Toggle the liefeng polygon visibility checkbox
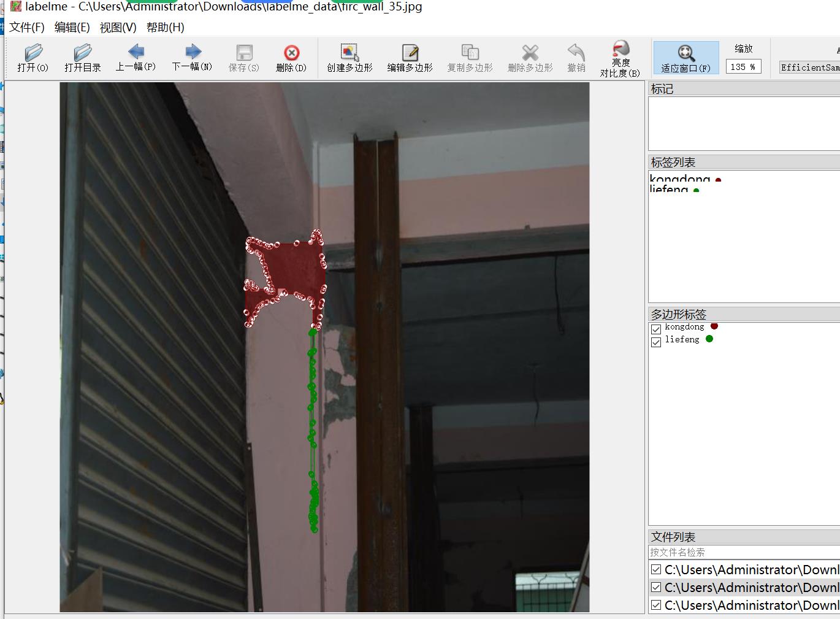The image size is (840, 619). coord(656,342)
